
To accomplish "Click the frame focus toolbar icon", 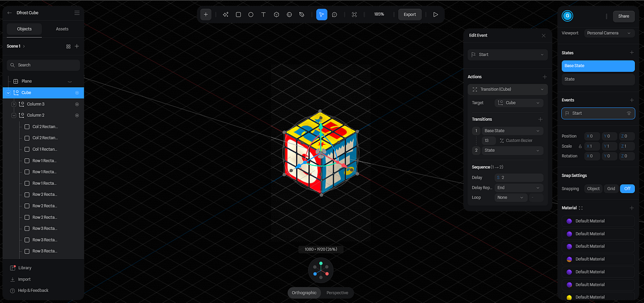I will 354,14.
